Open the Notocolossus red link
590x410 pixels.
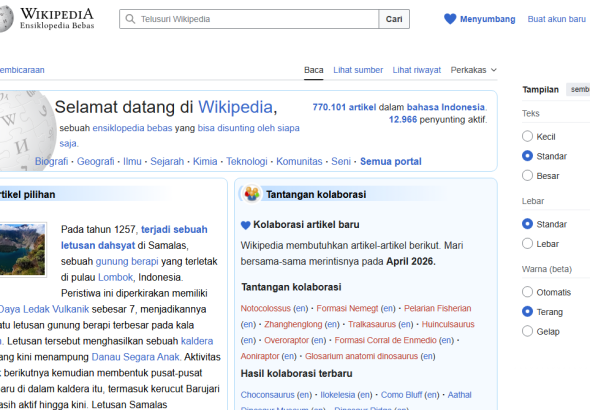tap(266, 308)
